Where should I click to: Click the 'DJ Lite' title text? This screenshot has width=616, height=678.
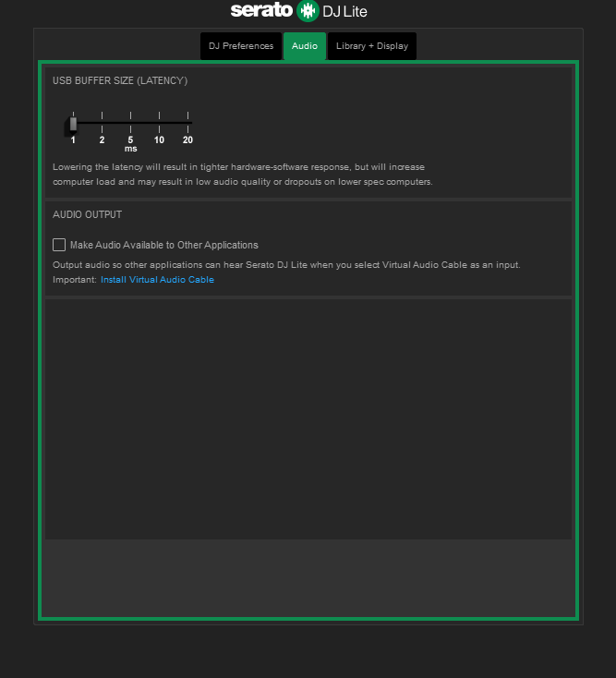(x=344, y=12)
